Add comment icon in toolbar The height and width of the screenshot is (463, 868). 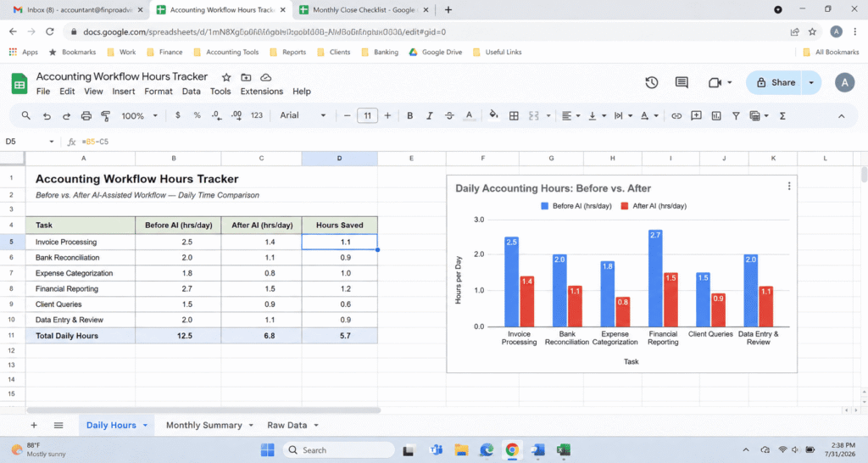coord(696,115)
